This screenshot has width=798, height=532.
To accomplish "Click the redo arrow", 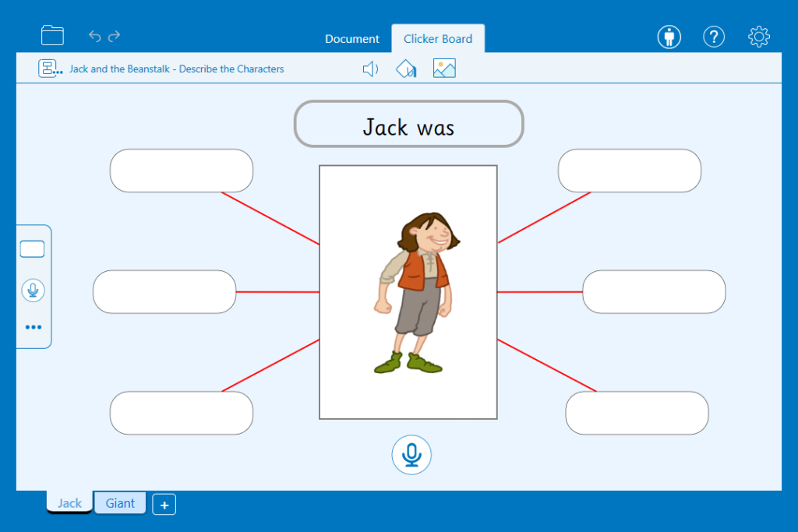I will [x=115, y=36].
